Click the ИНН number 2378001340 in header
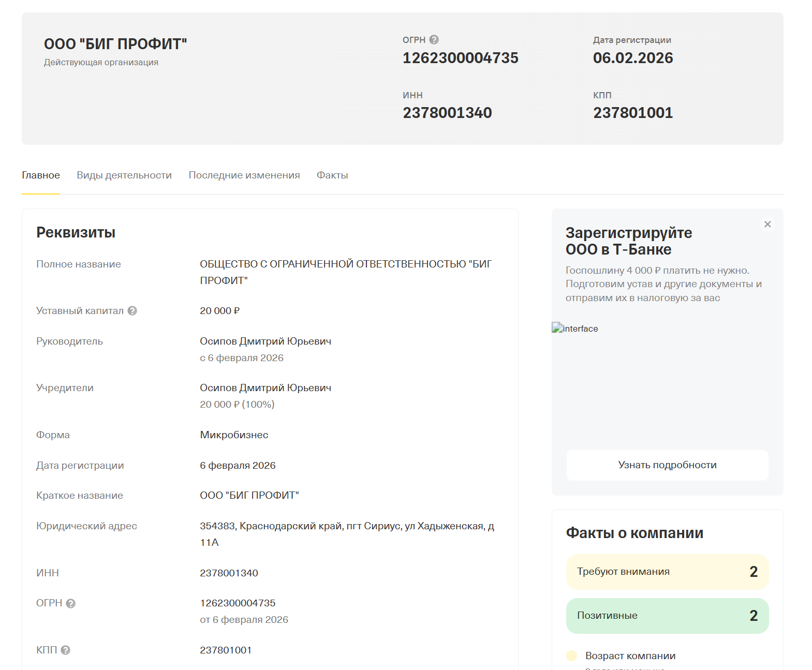Image resolution: width=812 pixels, height=670 pixels. click(x=448, y=113)
